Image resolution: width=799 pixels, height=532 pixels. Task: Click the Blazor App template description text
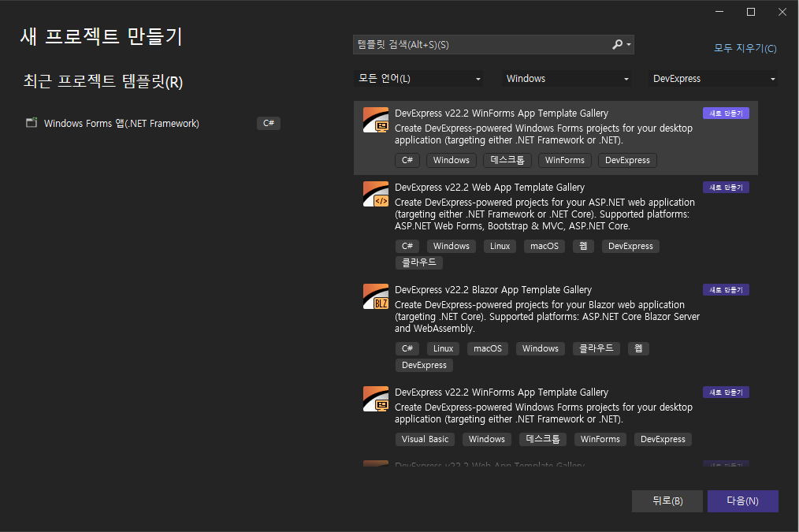(x=548, y=317)
